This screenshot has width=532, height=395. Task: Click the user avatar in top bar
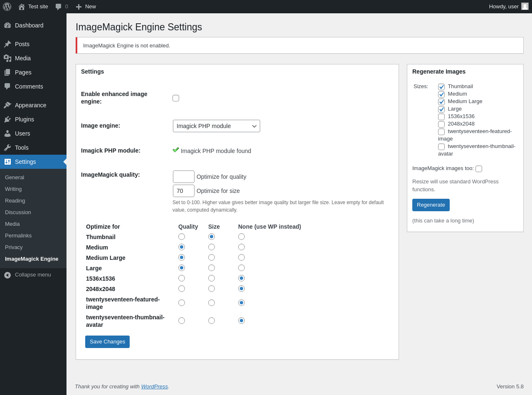point(525,6)
